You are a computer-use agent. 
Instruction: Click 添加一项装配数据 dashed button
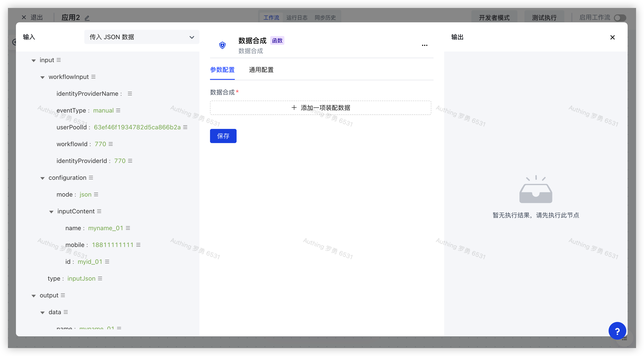click(x=320, y=108)
